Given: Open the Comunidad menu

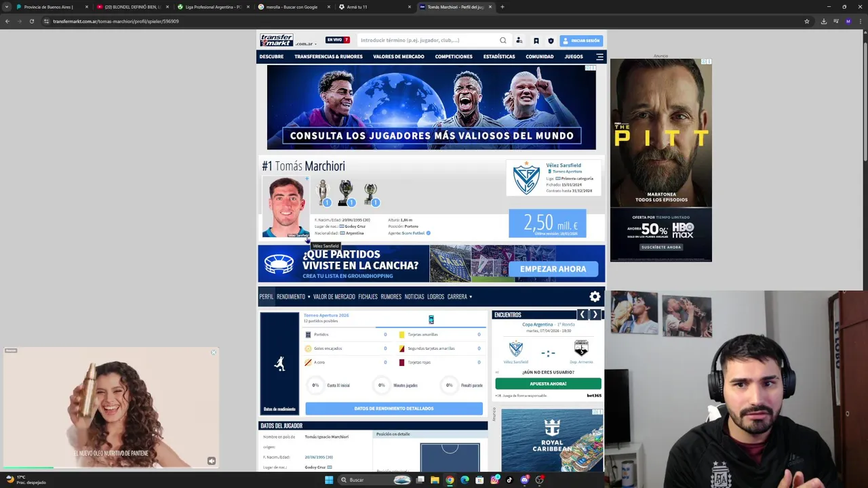Looking at the screenshot, I should (540, 57).
